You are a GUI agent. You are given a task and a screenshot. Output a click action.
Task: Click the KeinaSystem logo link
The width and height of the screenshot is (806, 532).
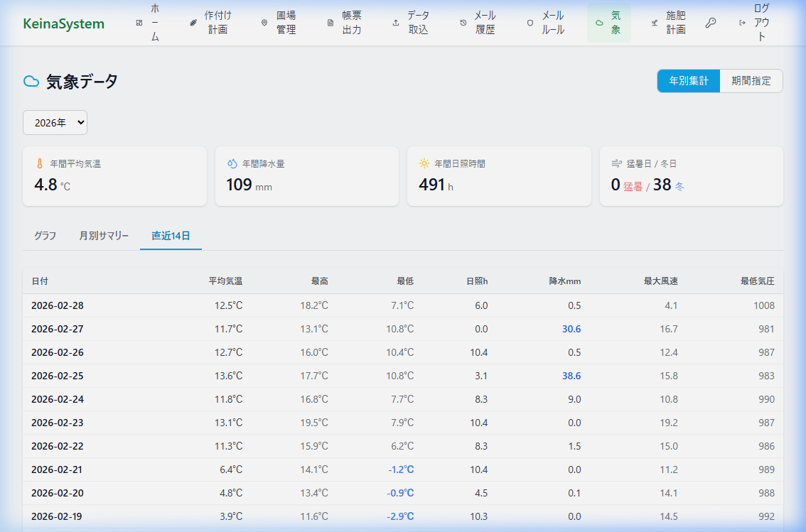click(x=64, y=23)
